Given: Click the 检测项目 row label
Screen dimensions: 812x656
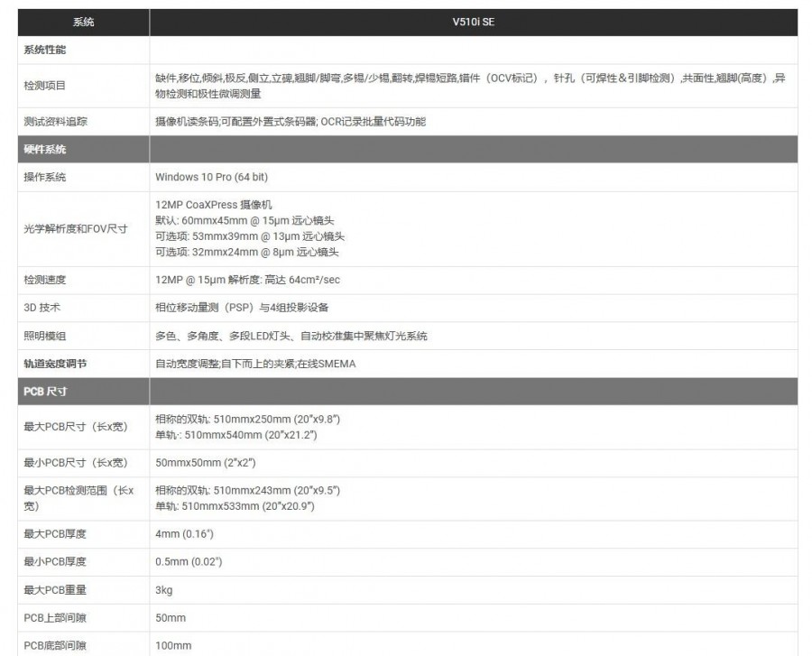Looking at the screenshot, I should click(45, 87).
